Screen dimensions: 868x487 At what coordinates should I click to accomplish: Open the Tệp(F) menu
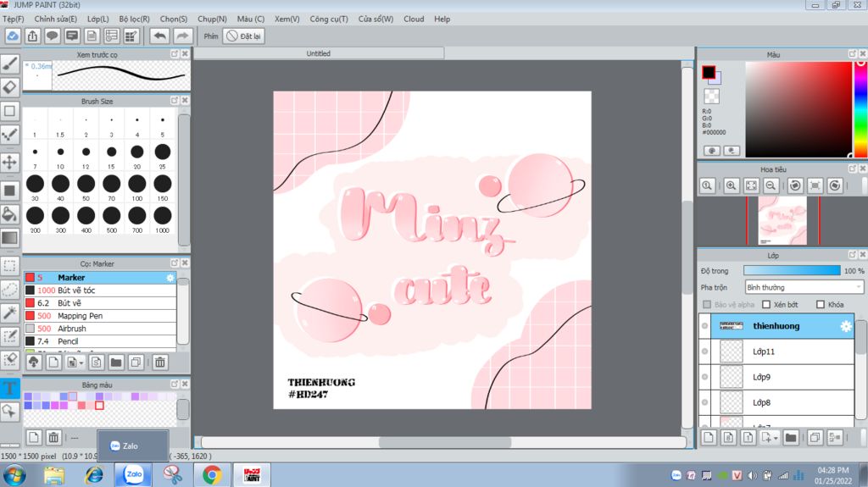(x=14, y=19)
